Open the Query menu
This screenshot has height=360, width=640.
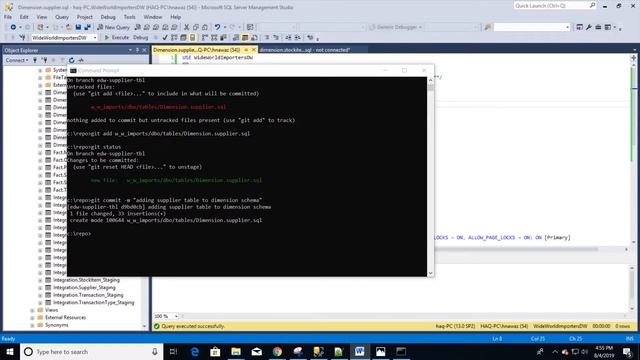tap(62, 17)
